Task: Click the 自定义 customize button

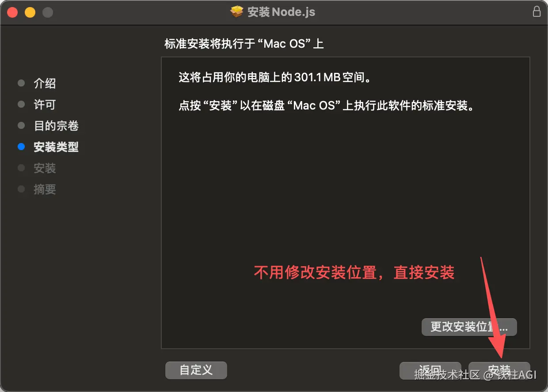Action: click(x=196, y=370)
